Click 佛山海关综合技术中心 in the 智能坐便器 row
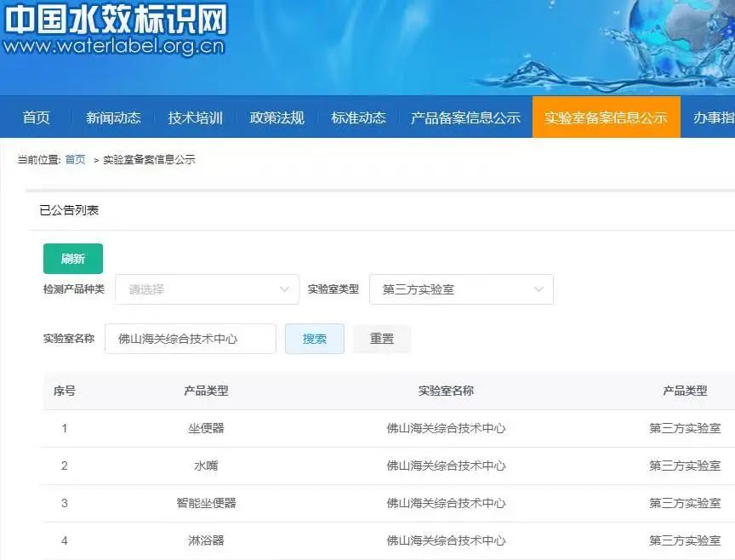This screenshot has width=735, height=560. click(446, 503)
